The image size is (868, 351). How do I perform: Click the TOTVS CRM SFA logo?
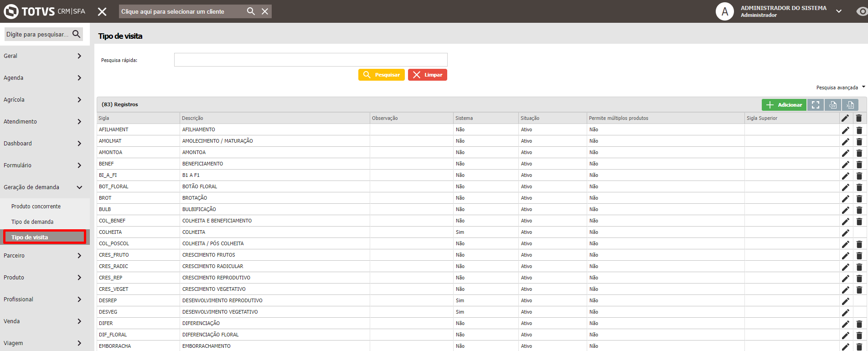tap(45, 11)
